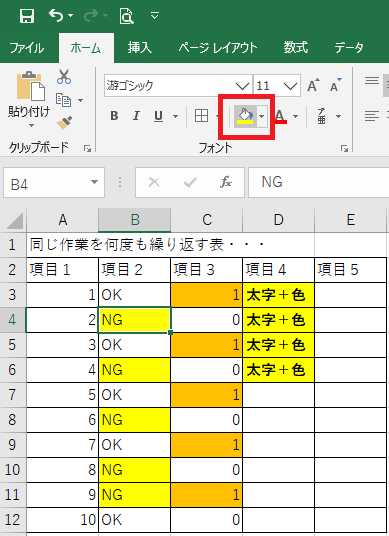The image size is (389, 536).
Task: Click the Save icon in quick access toolbar
Action: coord(27,16)
